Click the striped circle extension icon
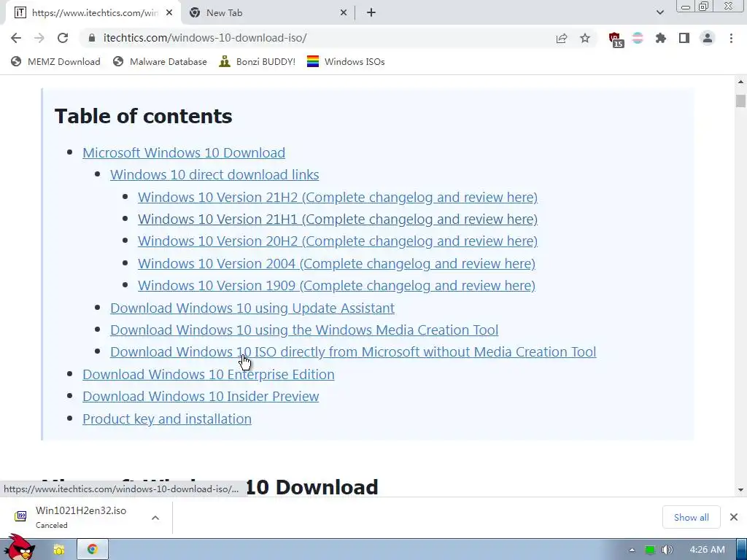Viewport: 747px width, 560px height. coord(638,38)
